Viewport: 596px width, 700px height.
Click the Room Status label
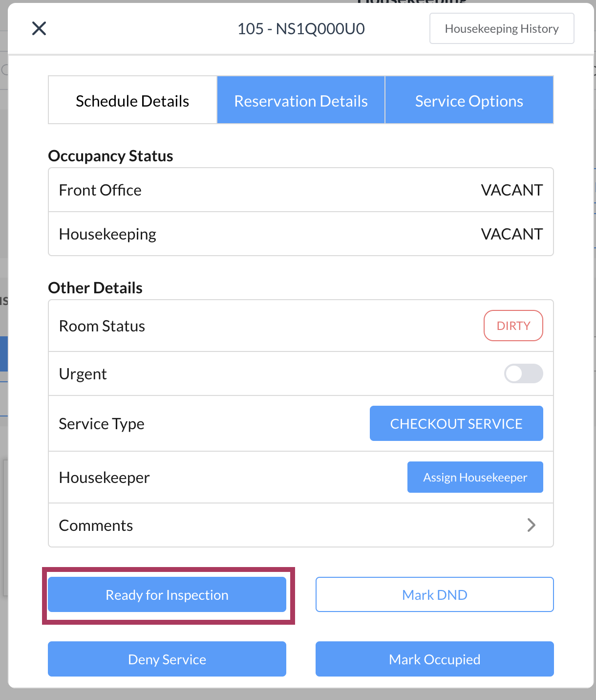(x=102, y=326)
